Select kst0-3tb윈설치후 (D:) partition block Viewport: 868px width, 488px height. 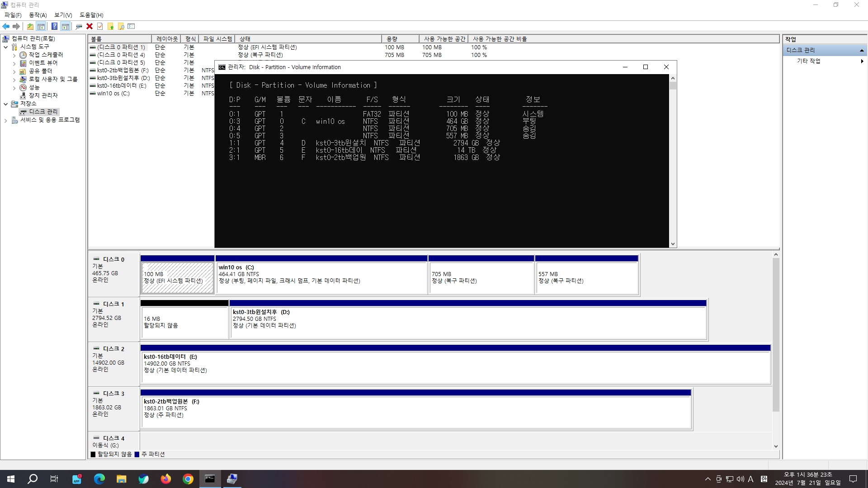click(468, 319)
